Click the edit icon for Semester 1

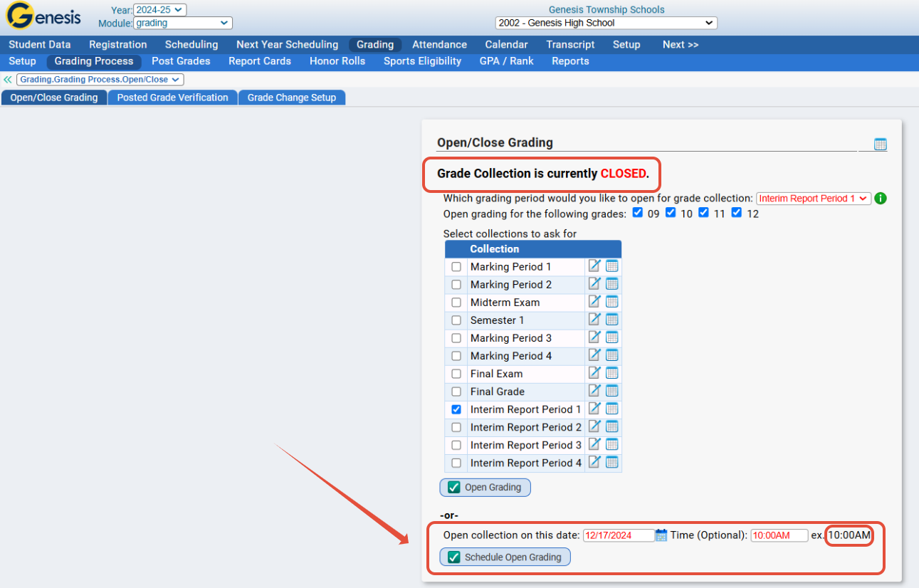click(x=594, y=320)
